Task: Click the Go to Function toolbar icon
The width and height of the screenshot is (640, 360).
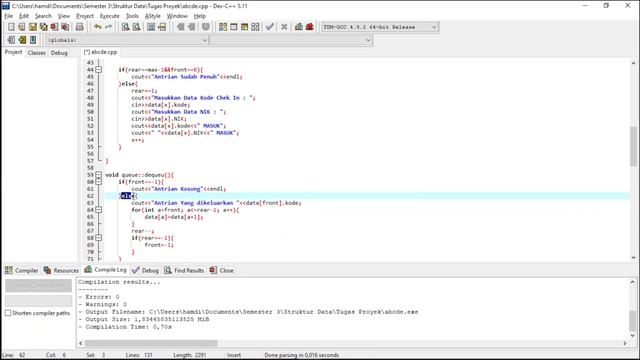Action: point(151,27)
